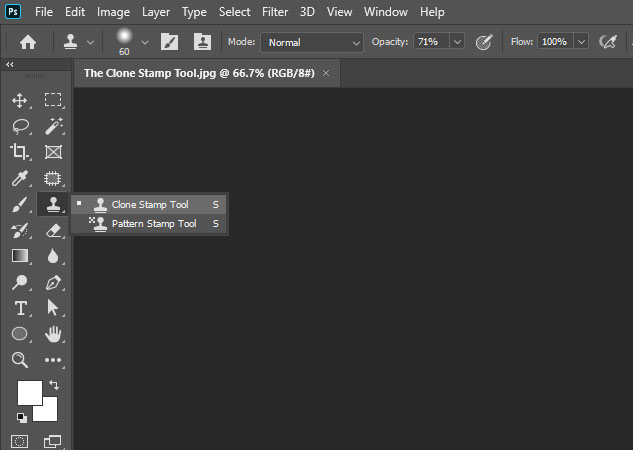Viewport: 633px width, 450px height.
Task: Open the File menu
Action: (x=44, y=12)
